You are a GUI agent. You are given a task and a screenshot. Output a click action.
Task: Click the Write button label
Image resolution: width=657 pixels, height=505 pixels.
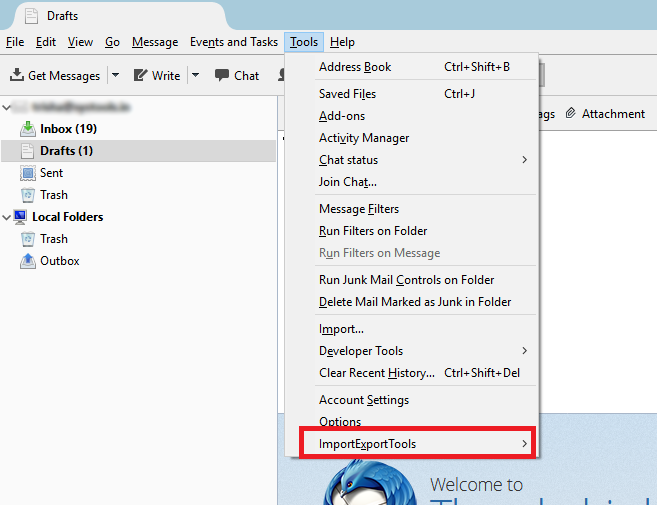[166, 76]
